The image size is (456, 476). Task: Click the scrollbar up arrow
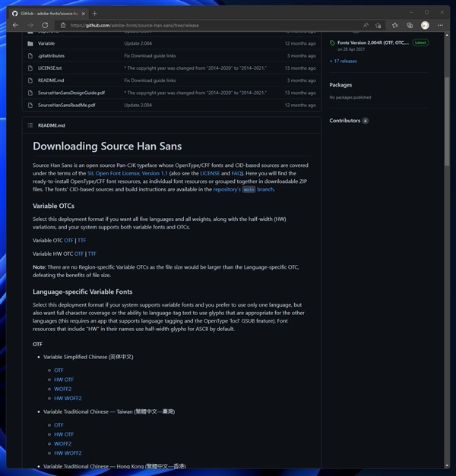(x=447, y=35)
